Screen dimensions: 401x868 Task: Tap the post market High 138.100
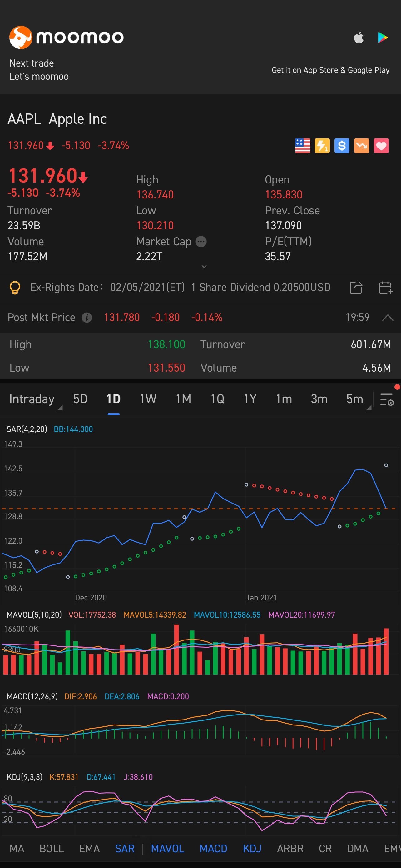pos(166,344)
